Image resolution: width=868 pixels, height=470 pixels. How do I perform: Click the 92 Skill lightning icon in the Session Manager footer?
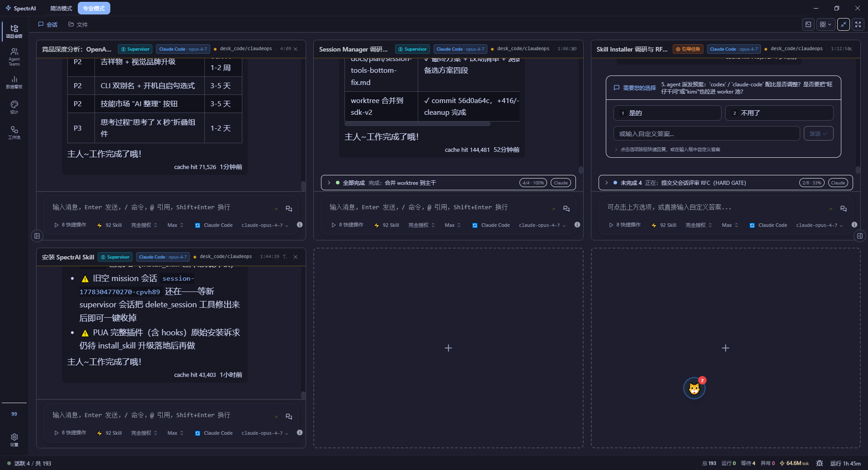pos(377,225)
